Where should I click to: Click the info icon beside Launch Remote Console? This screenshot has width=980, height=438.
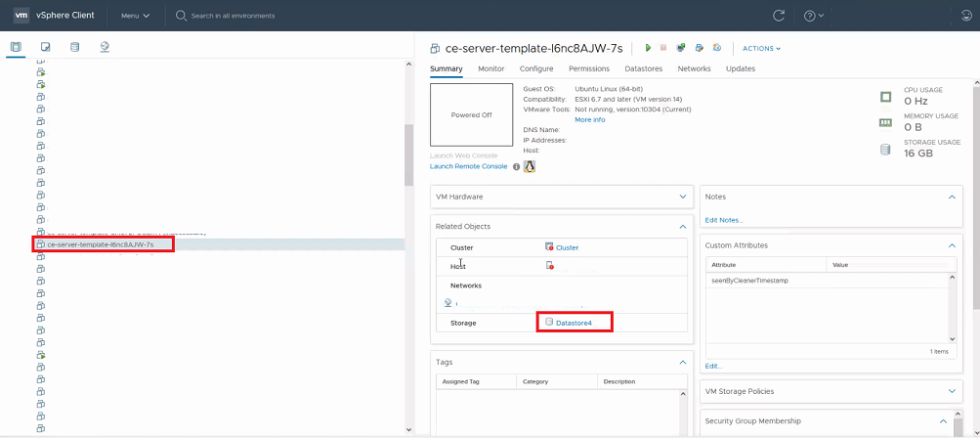(516, 166)
